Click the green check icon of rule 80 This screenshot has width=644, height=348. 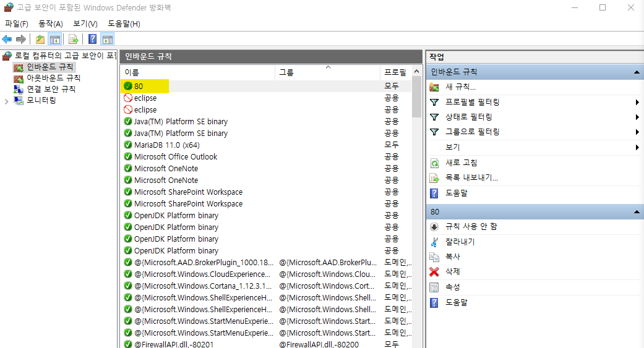coord(128,86)
